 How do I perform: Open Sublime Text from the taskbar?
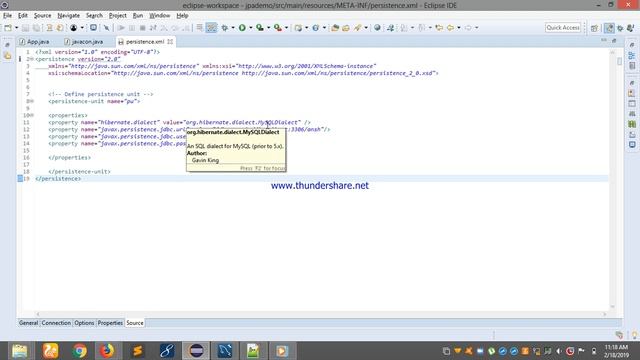click(138, 351)
